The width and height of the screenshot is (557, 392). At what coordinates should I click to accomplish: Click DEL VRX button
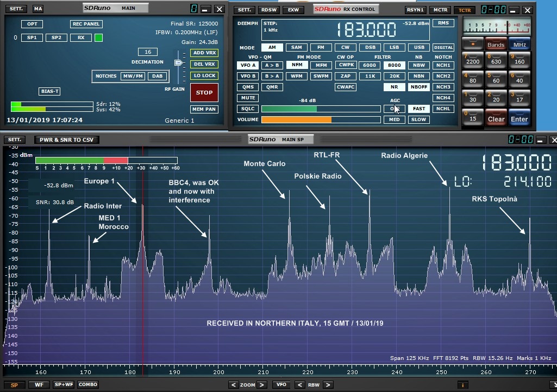click(204, 64)
